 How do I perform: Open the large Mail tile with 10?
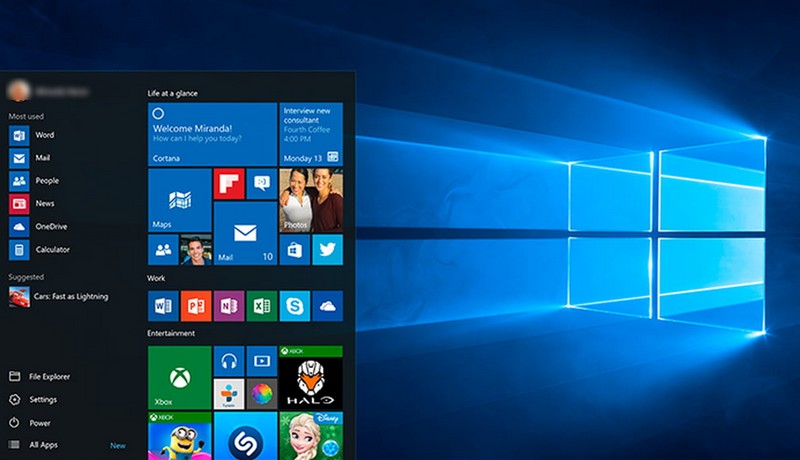pyautogui.click(x=245, y=233)
